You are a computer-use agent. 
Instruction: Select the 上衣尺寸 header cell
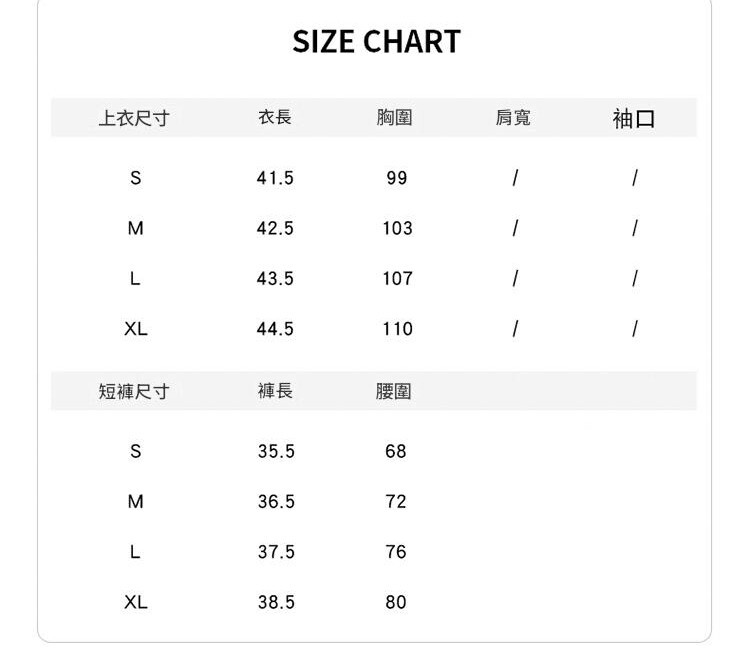pos(134,118)
